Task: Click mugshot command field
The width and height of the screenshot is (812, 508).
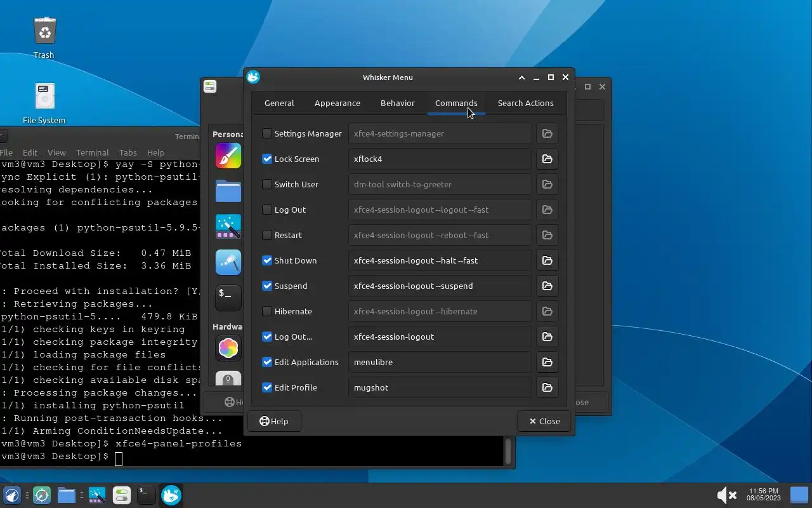Action: pos(440,387)
